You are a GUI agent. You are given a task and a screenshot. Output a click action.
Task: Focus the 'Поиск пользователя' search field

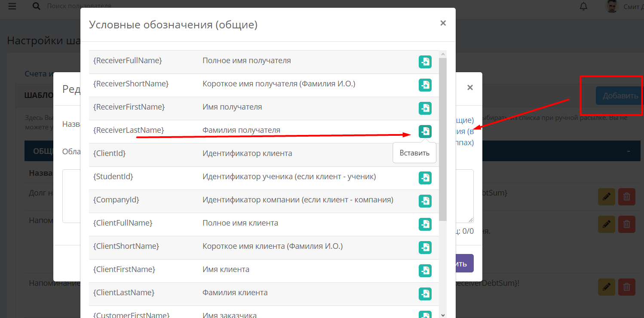pos(79,6)
